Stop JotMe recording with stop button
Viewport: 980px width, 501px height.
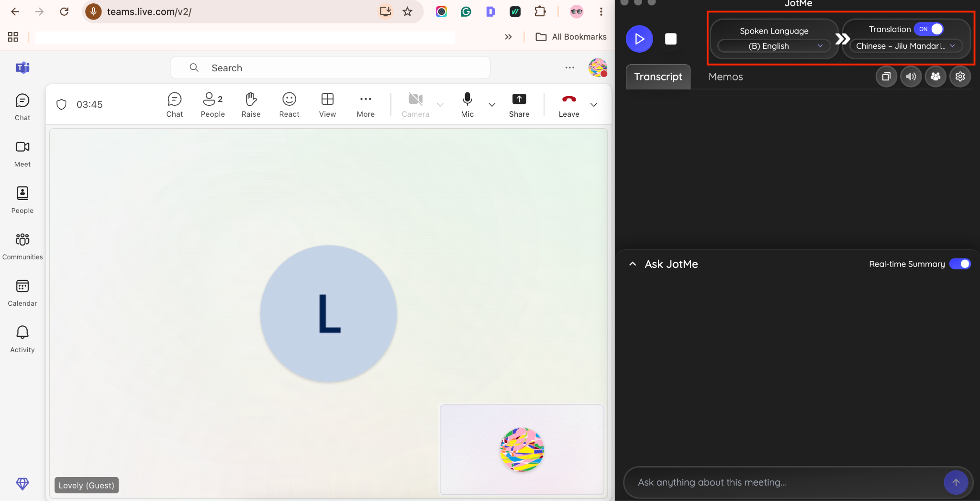tap(671, 39)
